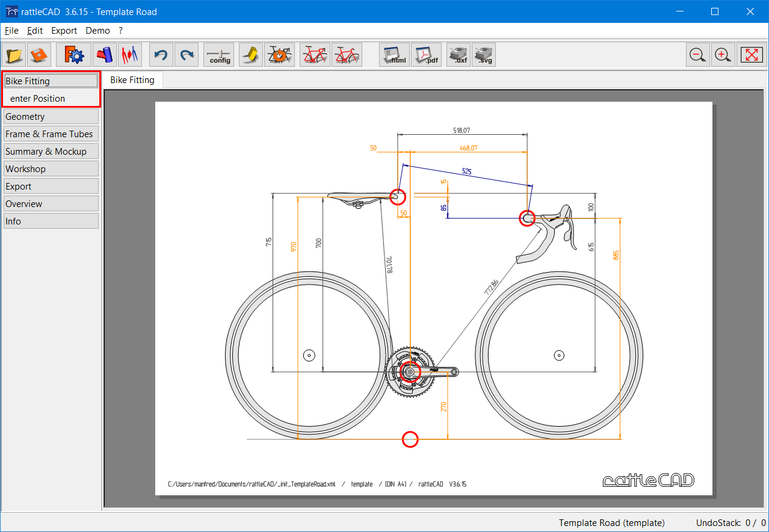The height and width of the screenshot is (532, 769).
Task: Select the enter Position entry
Action: [38, 99]
